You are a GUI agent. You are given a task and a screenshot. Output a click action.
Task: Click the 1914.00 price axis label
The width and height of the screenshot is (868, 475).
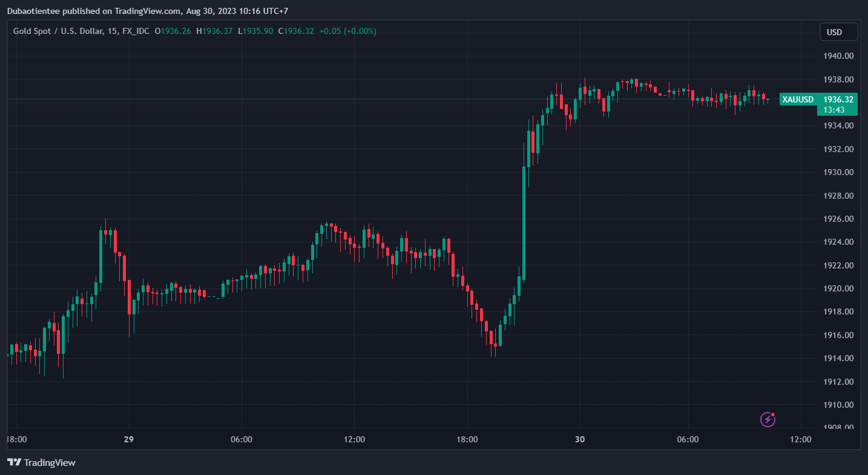[838, 358]
